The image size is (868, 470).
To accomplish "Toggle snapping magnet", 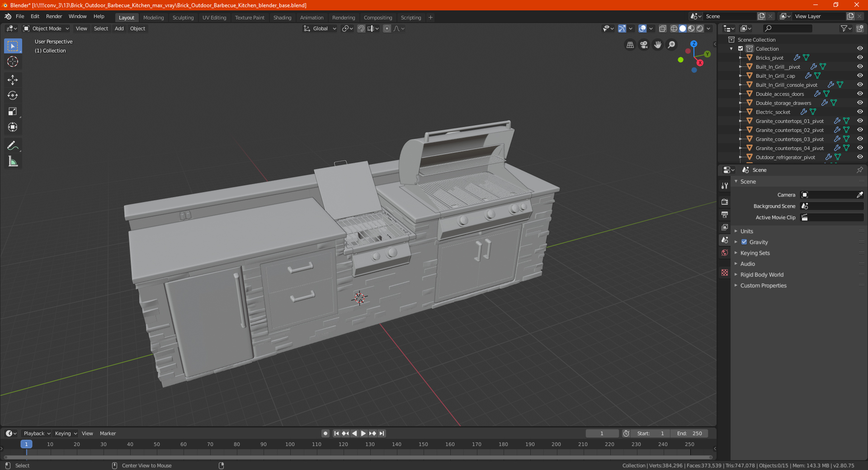I will pos(361,28).
